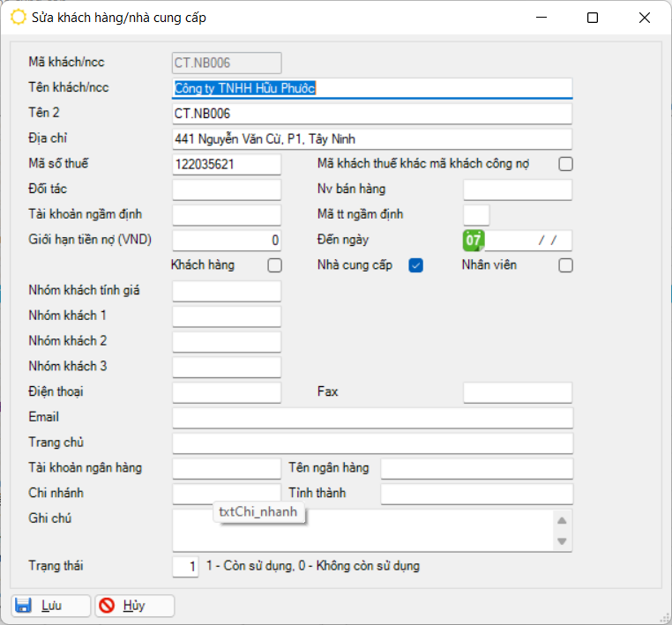672x625 pixels.
Task: Click the Điện thoại phone field
Action: [x=227, y=392]
